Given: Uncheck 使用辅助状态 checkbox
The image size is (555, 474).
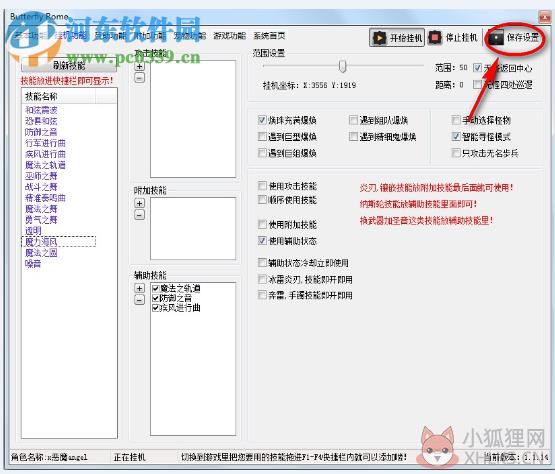Looking at the screenshot, I should coord(262,241).
